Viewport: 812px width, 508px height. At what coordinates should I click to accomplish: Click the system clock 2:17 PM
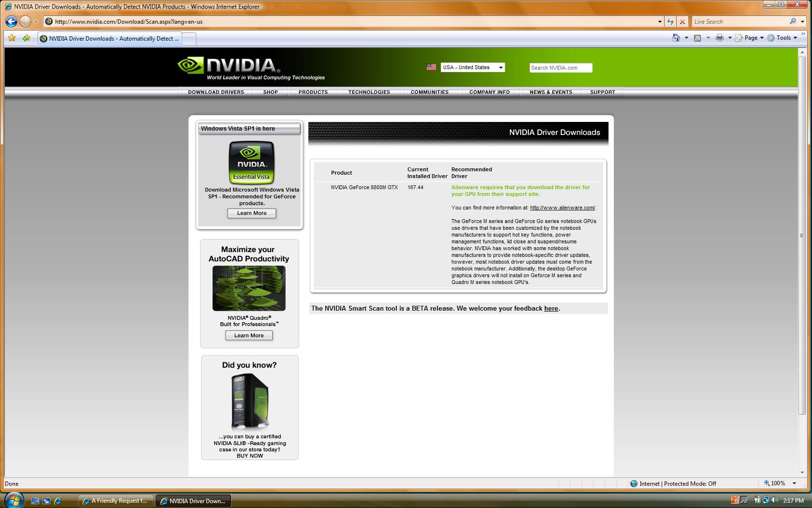(794, 501)
